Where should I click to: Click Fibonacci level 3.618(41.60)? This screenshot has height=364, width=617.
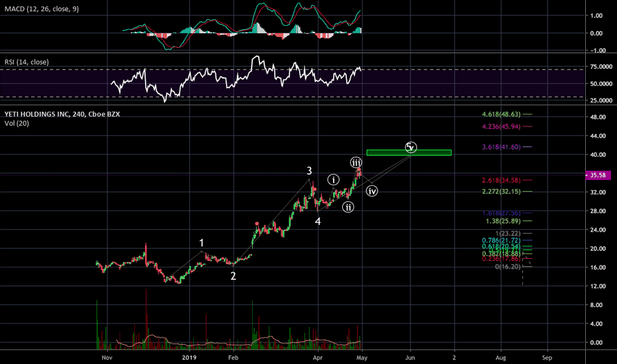[501, 147]
